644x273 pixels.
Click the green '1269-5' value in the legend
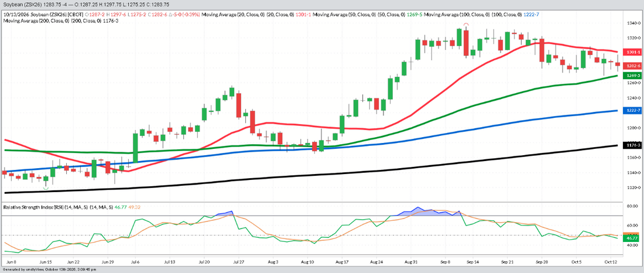coord(415,15)
